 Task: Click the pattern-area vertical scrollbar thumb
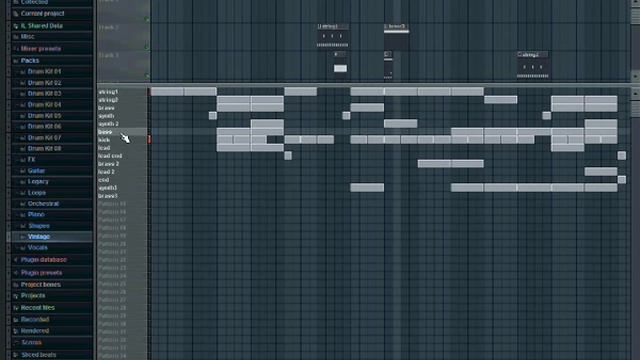(x=635, y=109)
